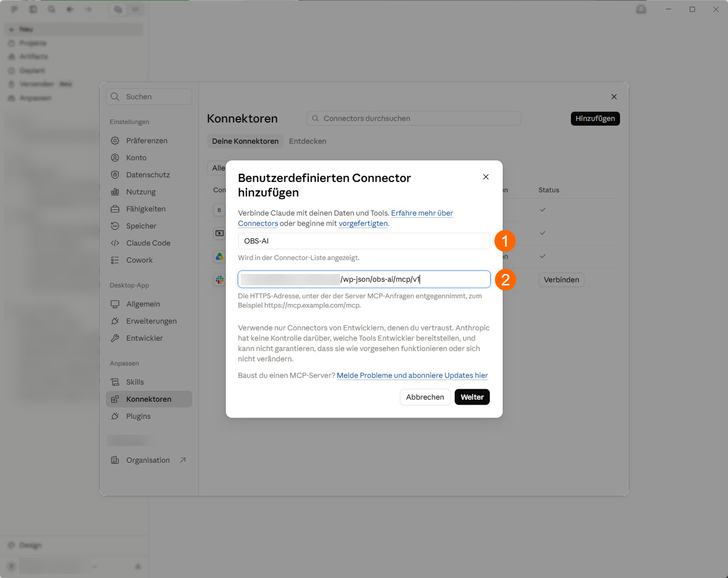The width and height of the screenshot is (728, 578).
Task: Open 'Melde Probleme und abonniere Updates hier' link
Action: (x=412, y=375)
